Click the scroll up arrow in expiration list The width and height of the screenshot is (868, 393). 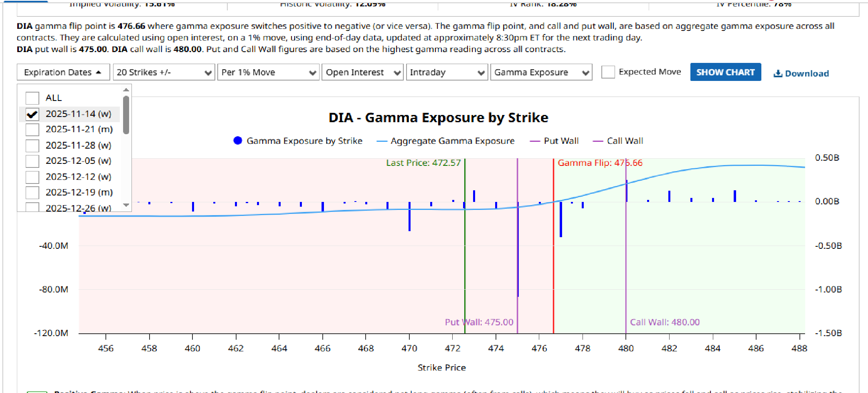coord(126,90)
